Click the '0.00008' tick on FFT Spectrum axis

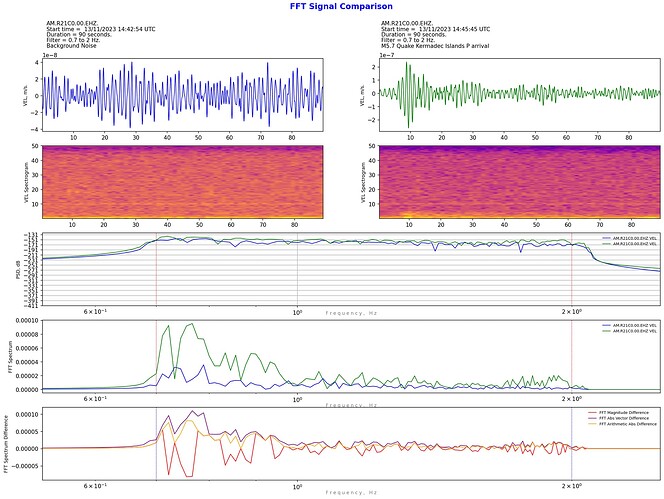pos(27,335)
